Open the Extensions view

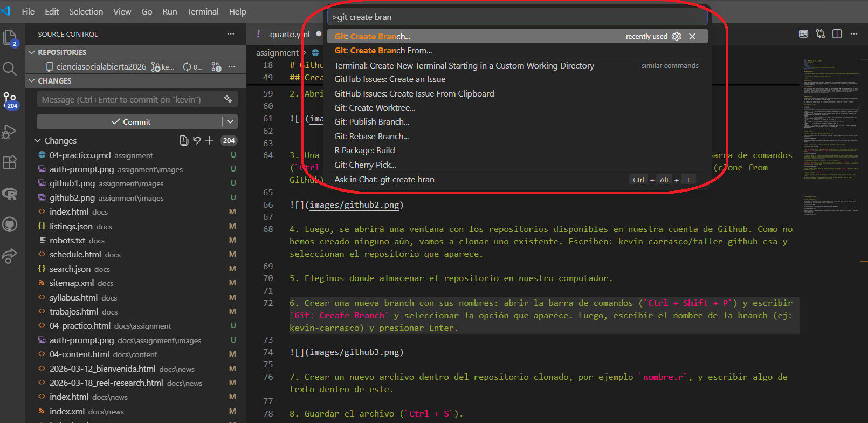click(10, 162)
